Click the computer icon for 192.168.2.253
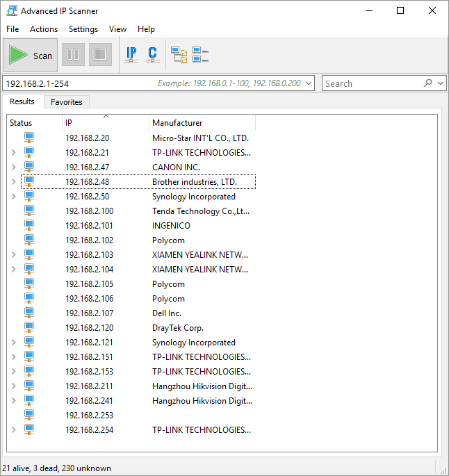 tap(29, 415)
